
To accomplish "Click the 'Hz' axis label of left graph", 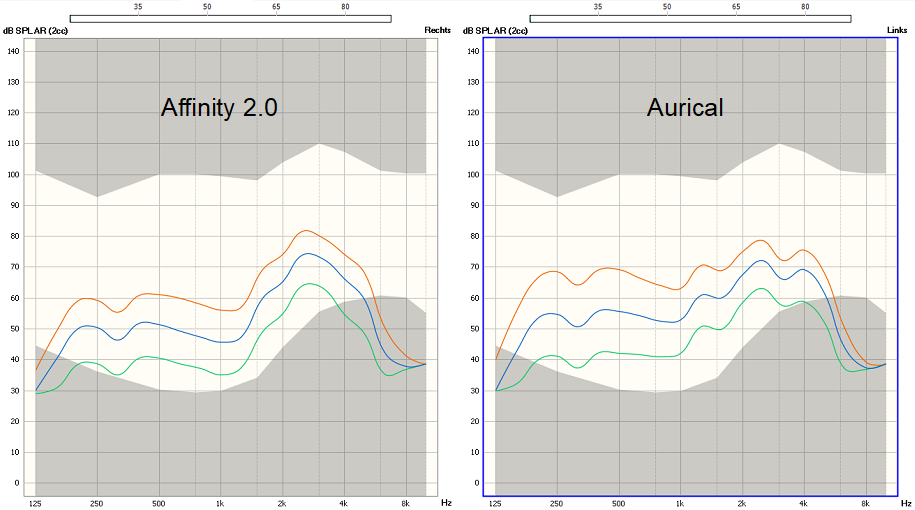I will click(446, 504).
